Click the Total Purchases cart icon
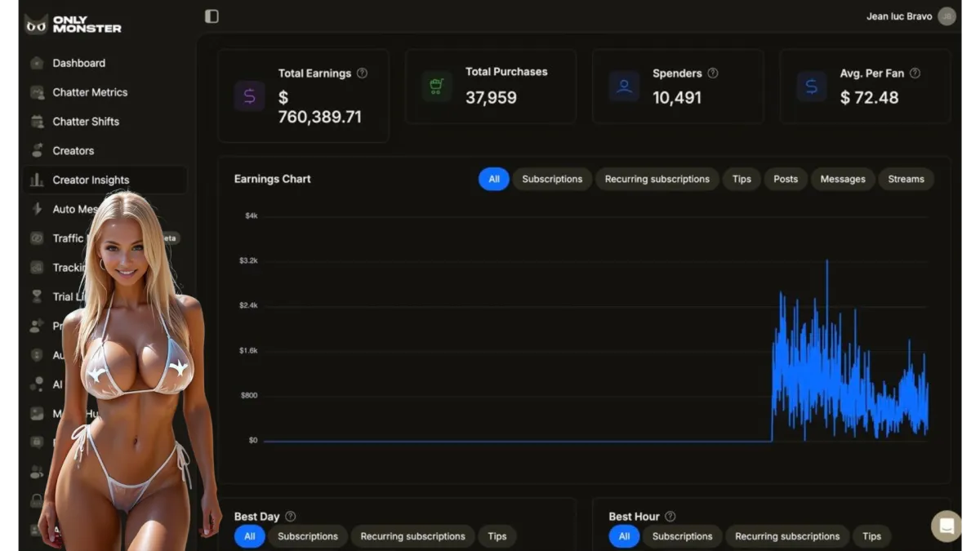Screen dimensions: 980x551 tap(437, 86)
